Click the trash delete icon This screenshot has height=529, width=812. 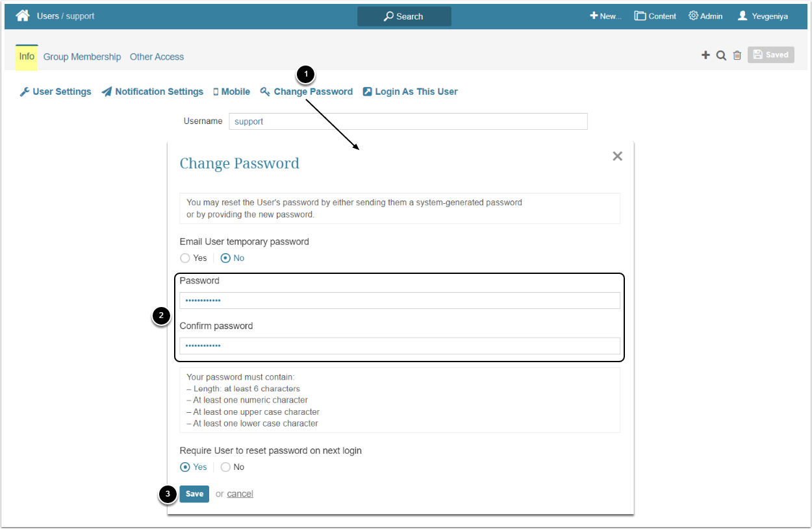737,55
